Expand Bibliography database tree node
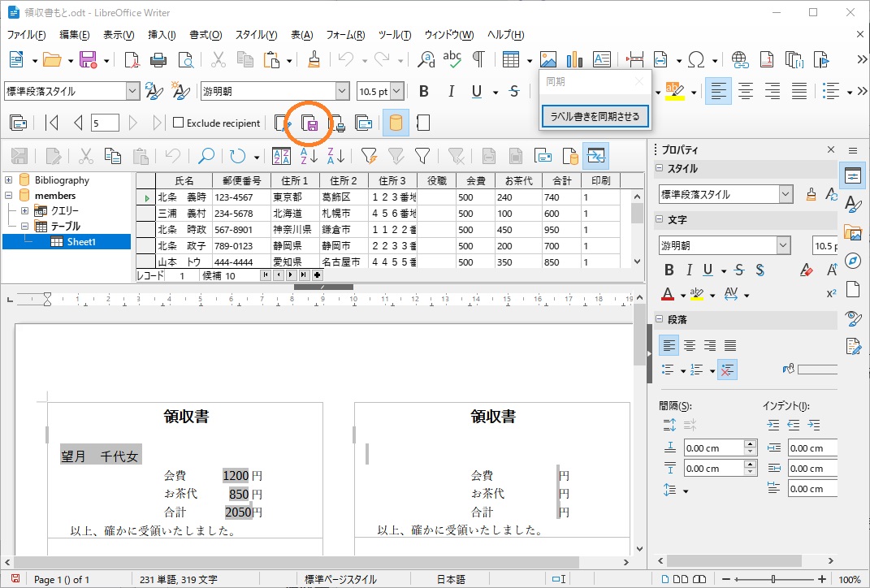Viewport: 870px width, 588px height. click(x=9, y=179)
